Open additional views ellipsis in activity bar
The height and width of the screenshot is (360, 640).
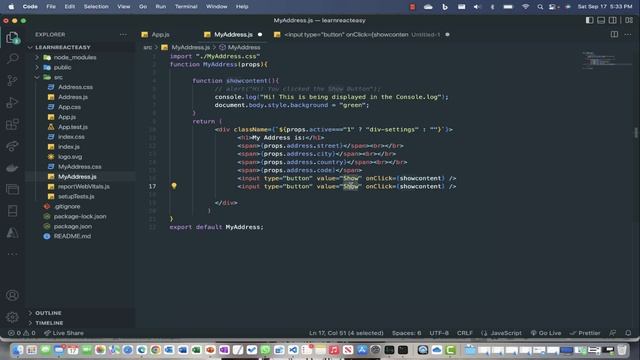(x=12, y=254)
